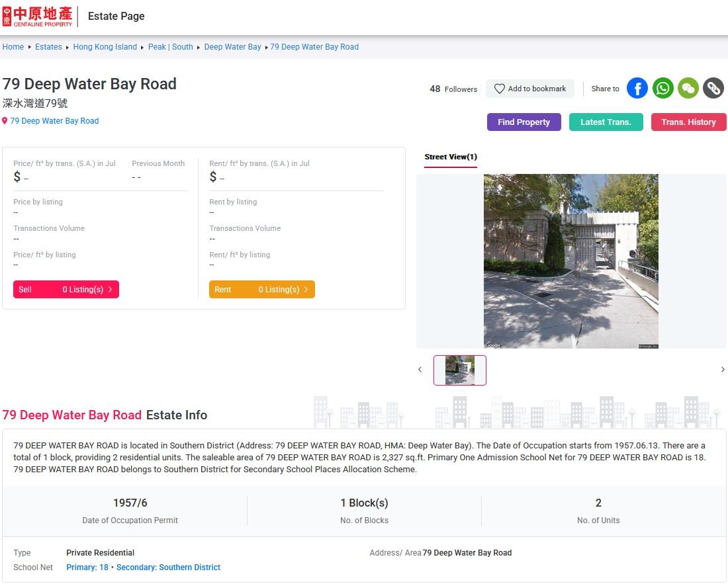Click the Rent by listing label
This screenshot has height=584, width=728.
[x=233, y=202]
